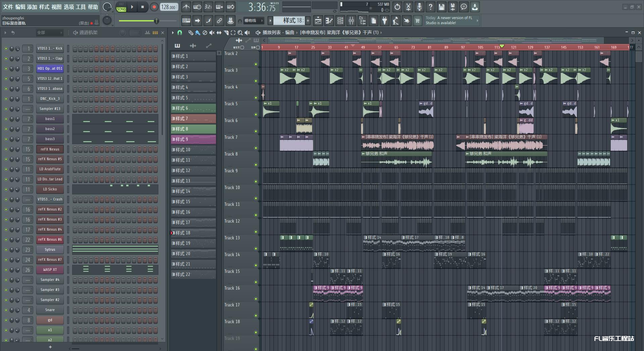This screenshot has height=351, width=644.
Task: Click the master volume knob
Action: coord(107,7)
